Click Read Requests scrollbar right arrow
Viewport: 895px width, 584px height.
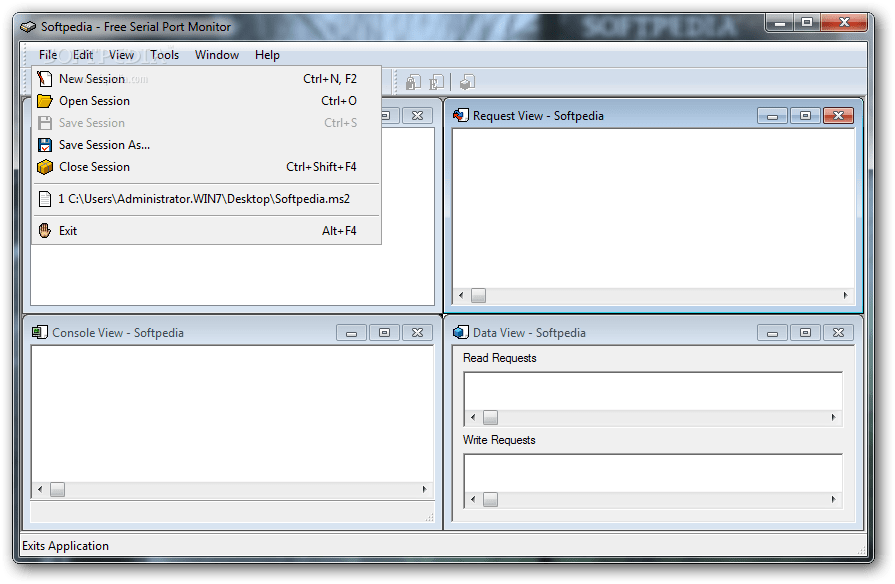(834, 418)
